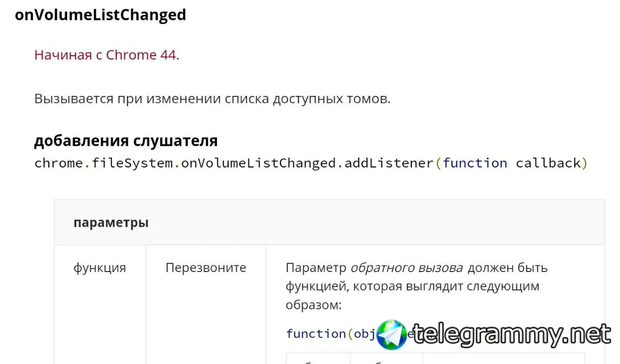Click 'функцией, которая выглядит следующим' text line
Screen dimensions: 620x364
pyautogui.click(x=412, y=287)
